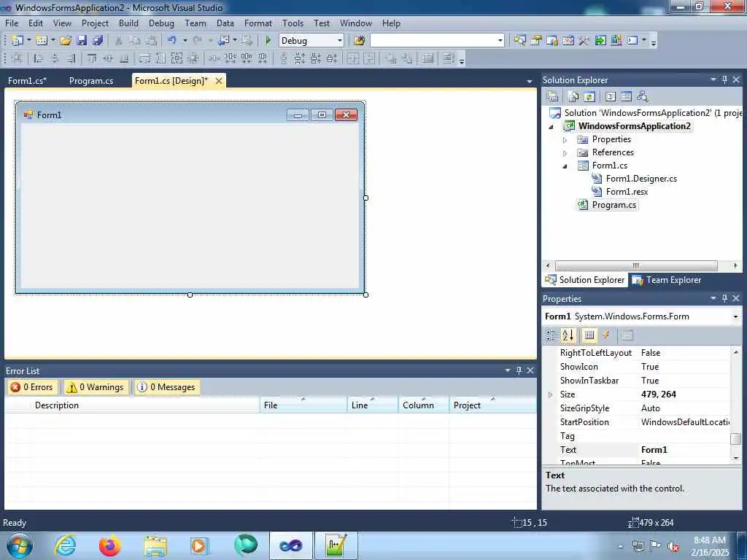This screenshot has width=747, height=560.
Task: Expand the Size property row
Action: click(551, 394)
